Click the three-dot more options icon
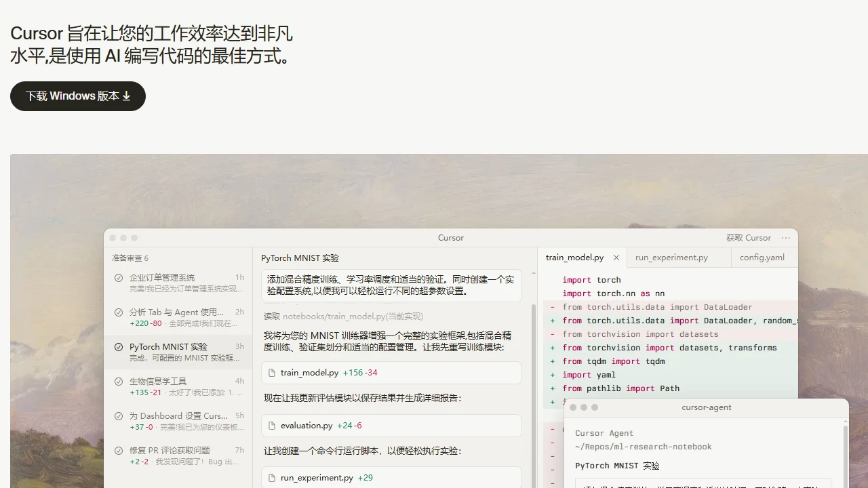 click(786, 238)
